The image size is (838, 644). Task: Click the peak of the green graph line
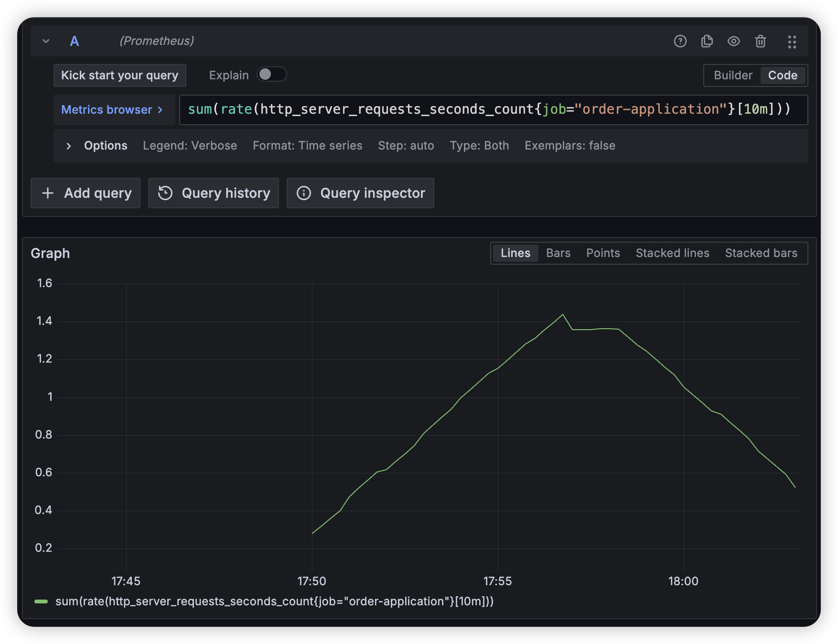click(563, 315)
